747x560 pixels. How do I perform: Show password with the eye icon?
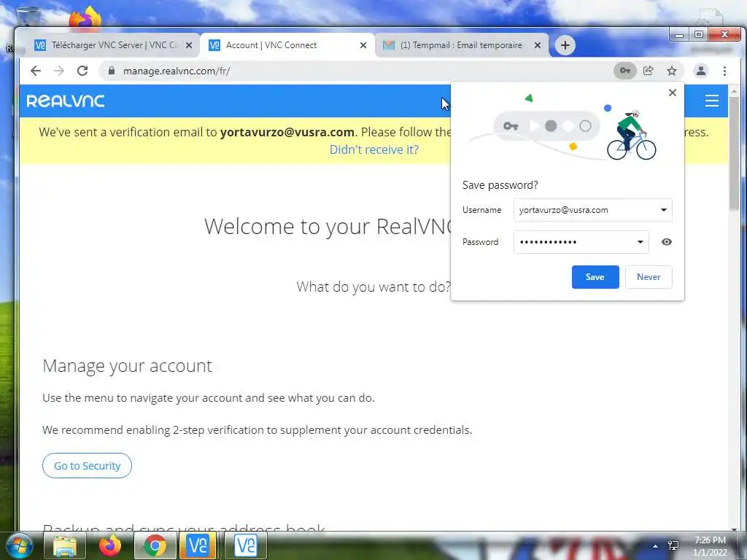click(x=667, y=242)
